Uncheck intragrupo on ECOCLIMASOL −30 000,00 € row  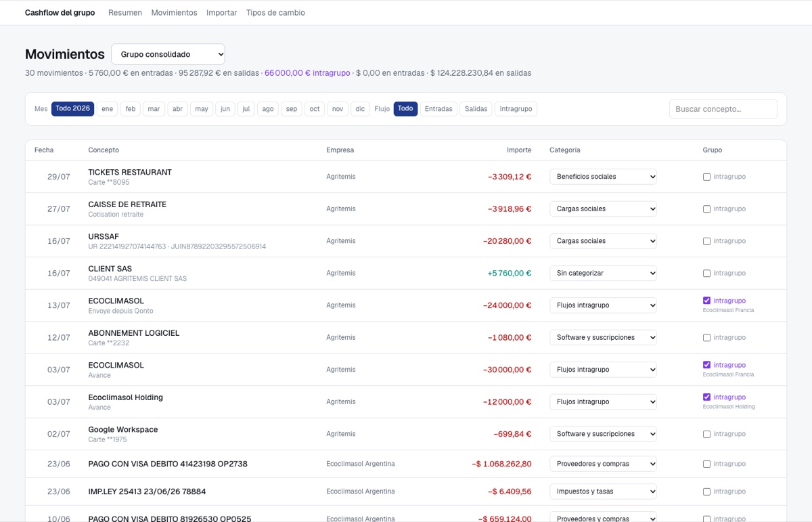point(706,365)
